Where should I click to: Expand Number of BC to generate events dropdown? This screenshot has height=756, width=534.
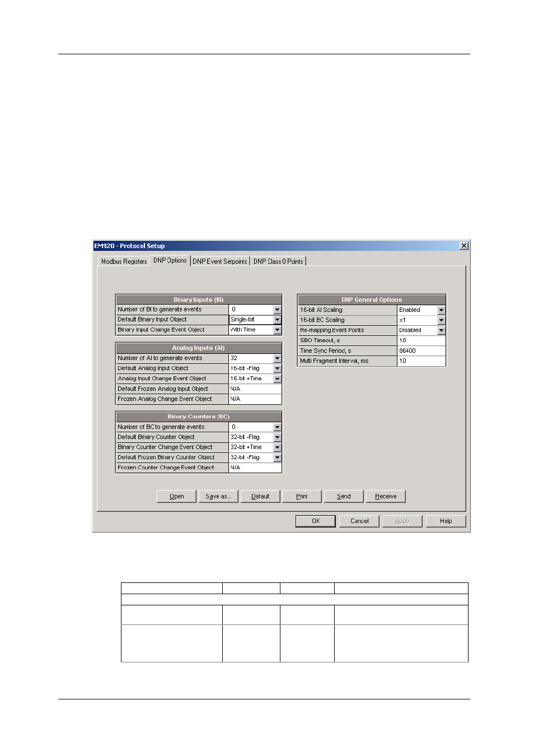click(x=277, y=427)
